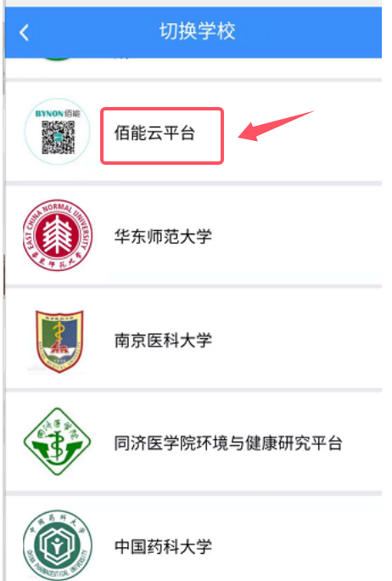Tap the 切换学校 page title
This screenshot has width=392, height=581.
(198, 31)
